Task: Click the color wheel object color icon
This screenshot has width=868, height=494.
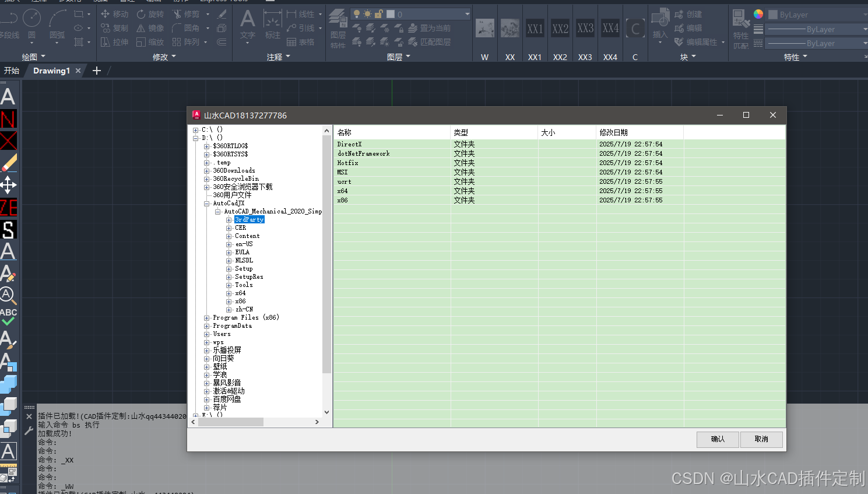Action: [758, 14]
